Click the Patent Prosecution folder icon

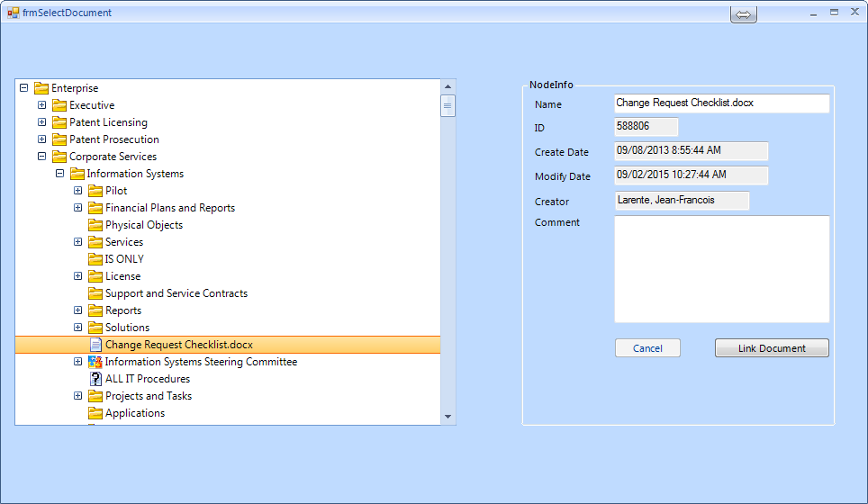click(59, 139)
